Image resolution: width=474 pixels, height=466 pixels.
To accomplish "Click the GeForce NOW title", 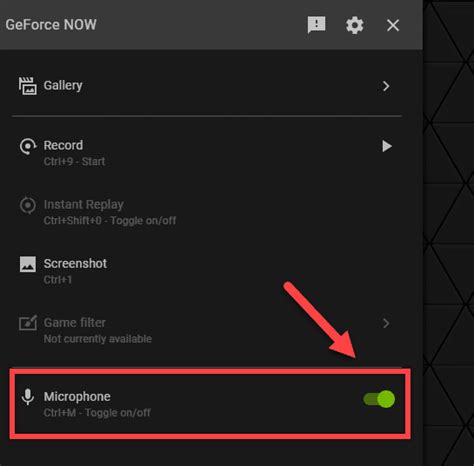I will [x=51, y=25].
